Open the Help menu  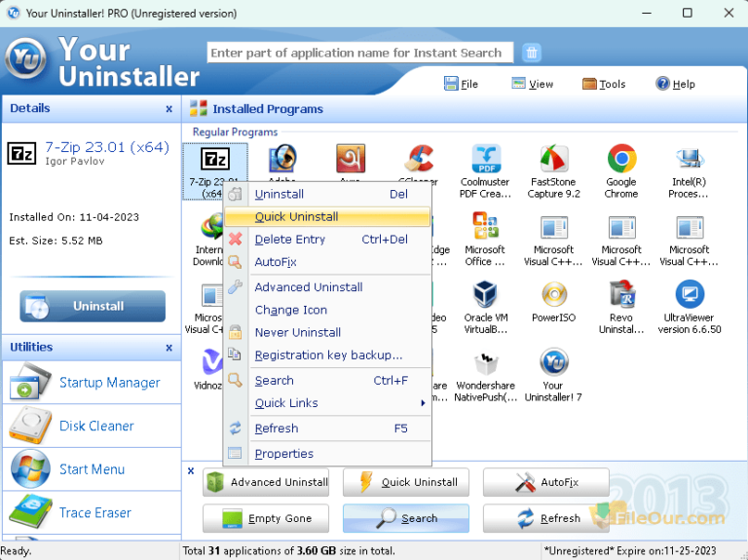click(x=676, y=84)
